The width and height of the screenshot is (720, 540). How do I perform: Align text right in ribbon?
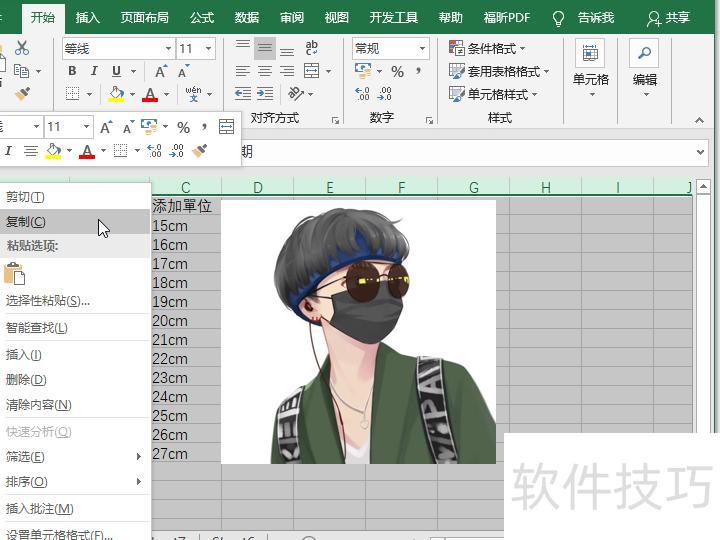287,71
